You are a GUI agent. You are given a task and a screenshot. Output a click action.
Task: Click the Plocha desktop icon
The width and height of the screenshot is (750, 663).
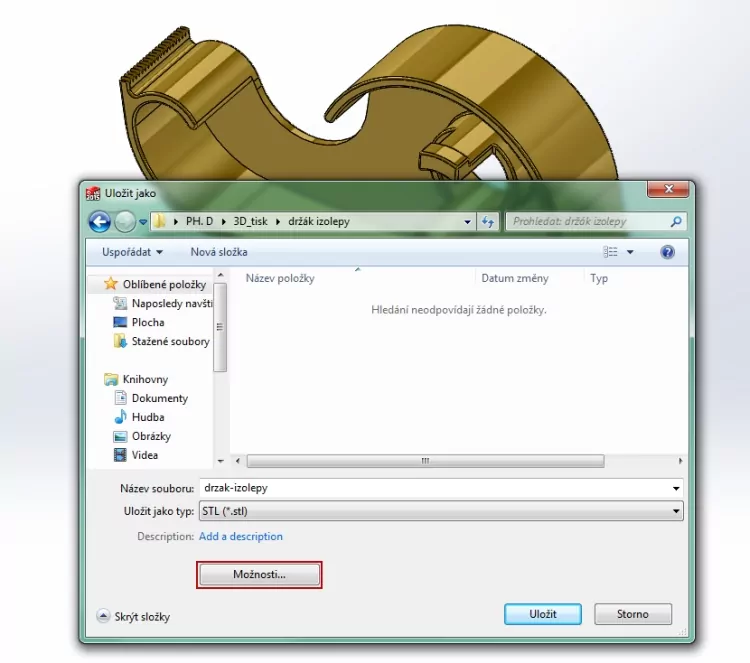pyautogui.click(x=120, y=322)
